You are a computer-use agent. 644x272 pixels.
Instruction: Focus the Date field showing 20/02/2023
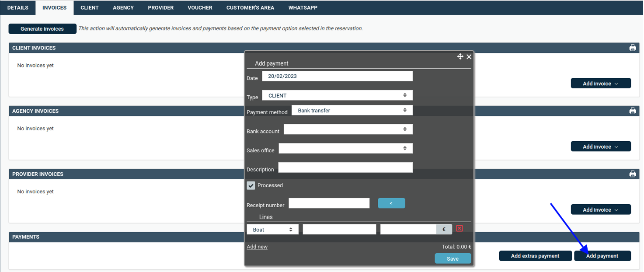pos(337,76)
